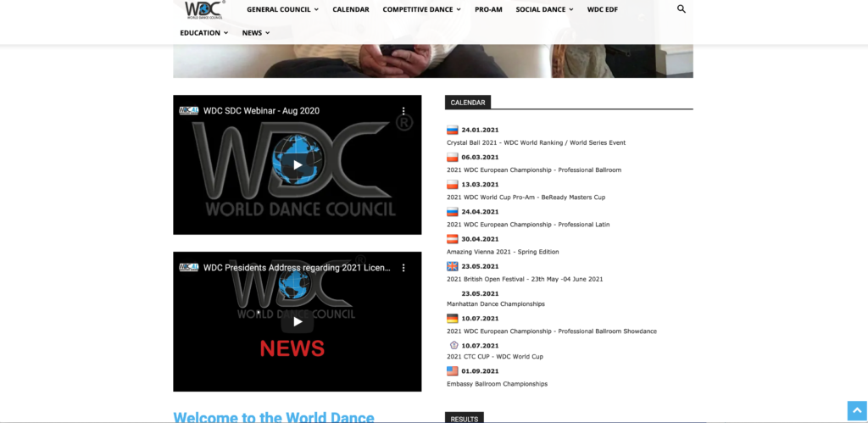Screen dimensions: 868x423
Task: Expand the Competitive Dance menu
Action: (422, 9)
